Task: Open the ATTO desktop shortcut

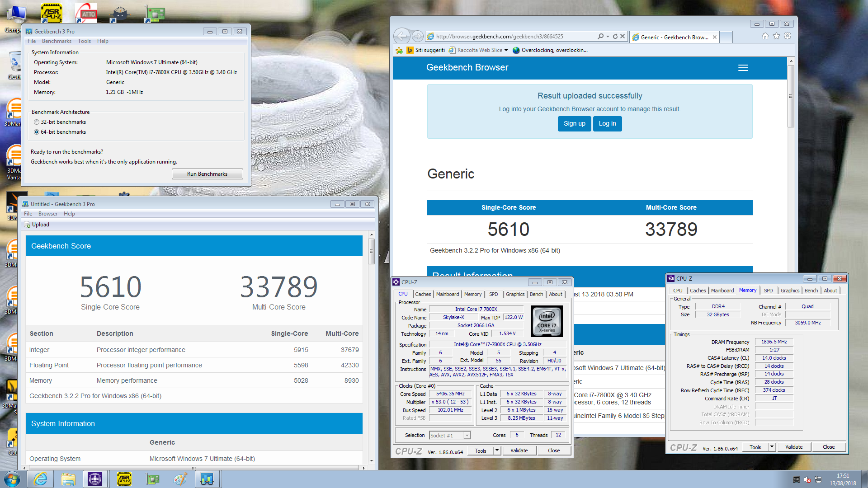Action: click(x=86, y=13)
